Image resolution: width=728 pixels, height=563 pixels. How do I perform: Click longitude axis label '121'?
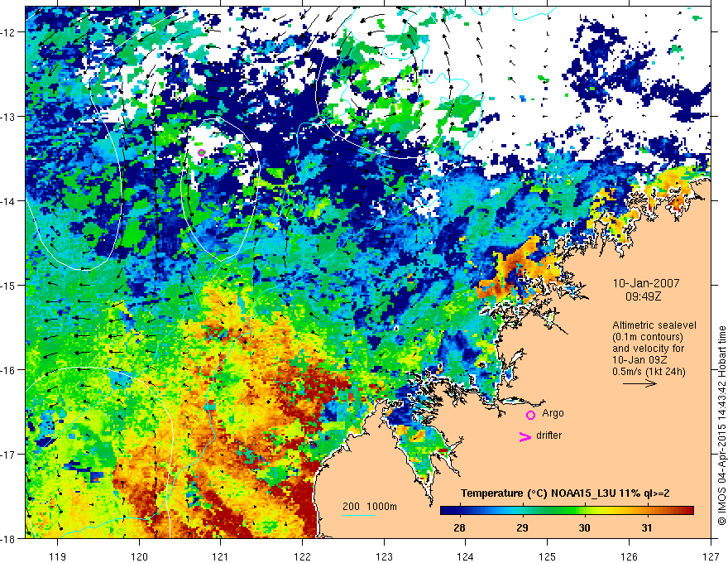[221, 556]
